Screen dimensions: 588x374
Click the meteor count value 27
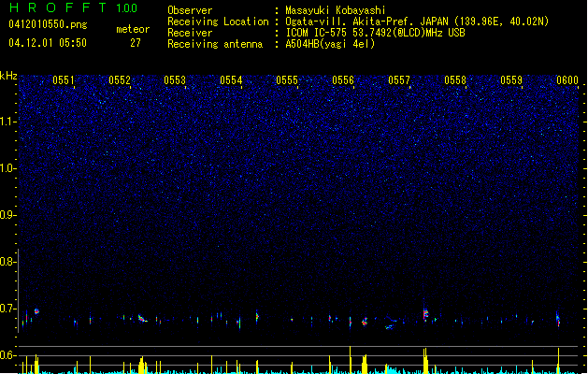136,43
